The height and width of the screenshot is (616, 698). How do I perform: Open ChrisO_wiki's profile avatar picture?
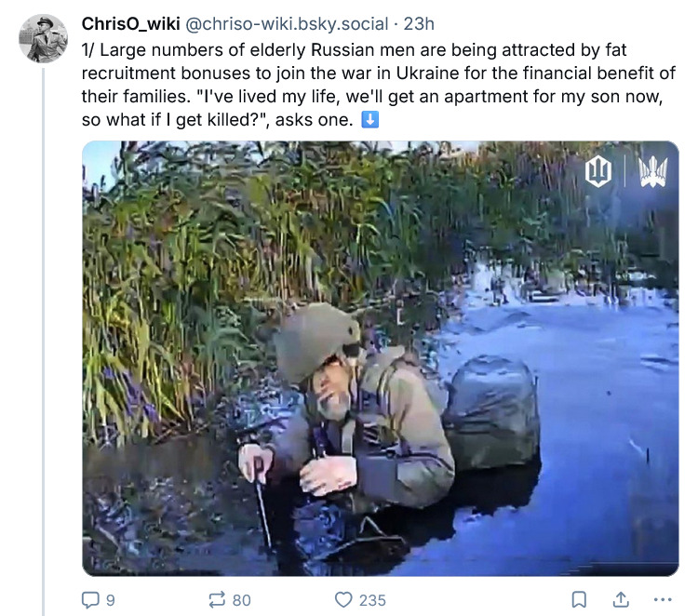pyautogui.click(x=44, y=39)
